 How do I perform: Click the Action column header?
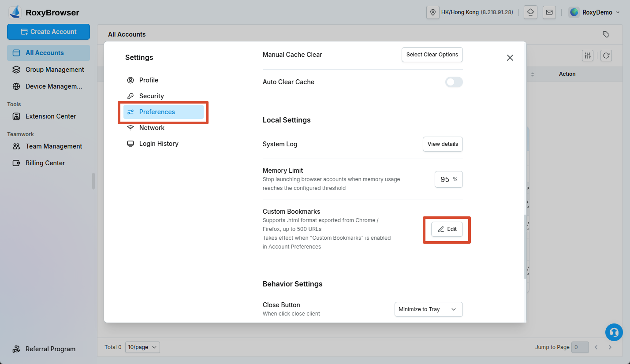(x=567, y=74)
